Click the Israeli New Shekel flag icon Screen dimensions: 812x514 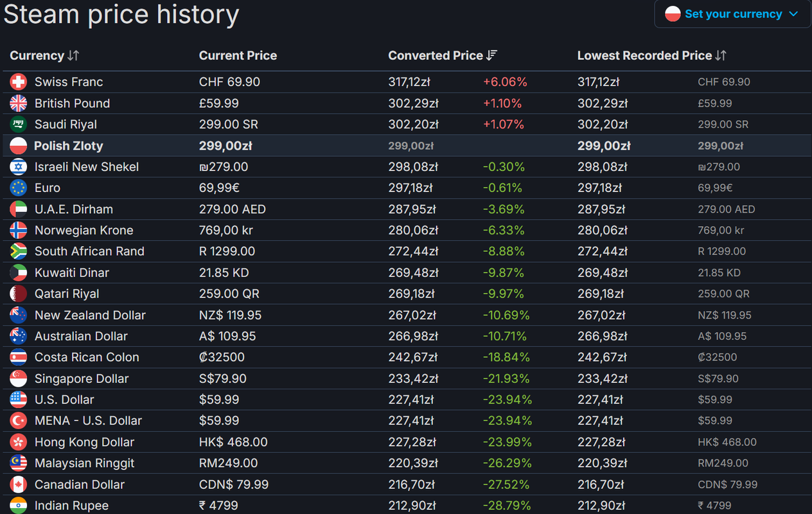coord(19,166)
